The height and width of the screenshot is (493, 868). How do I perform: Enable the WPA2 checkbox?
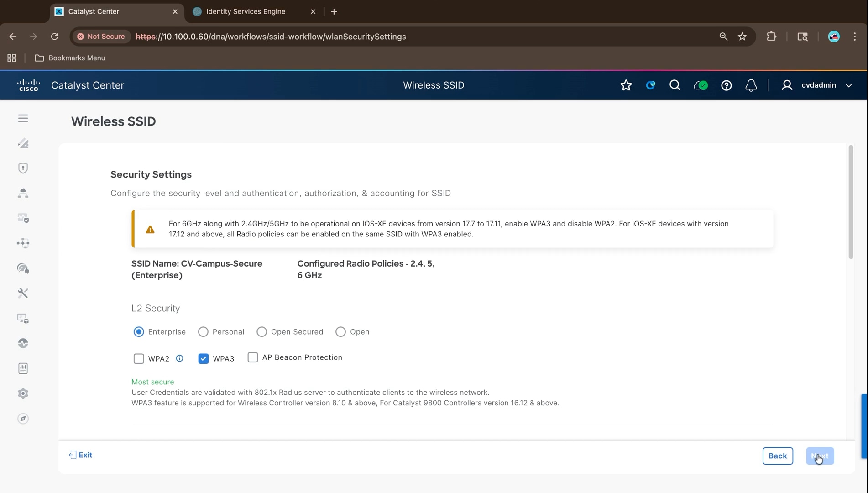139,359
